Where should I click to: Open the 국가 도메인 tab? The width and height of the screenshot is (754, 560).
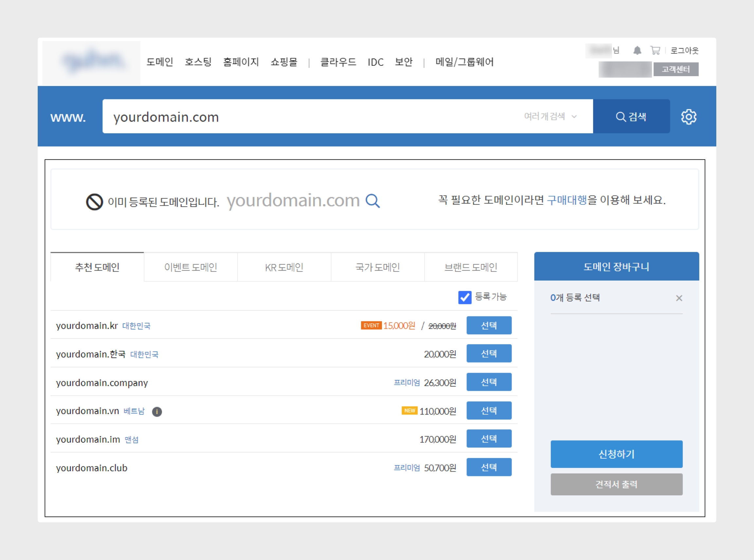(377, 267)
